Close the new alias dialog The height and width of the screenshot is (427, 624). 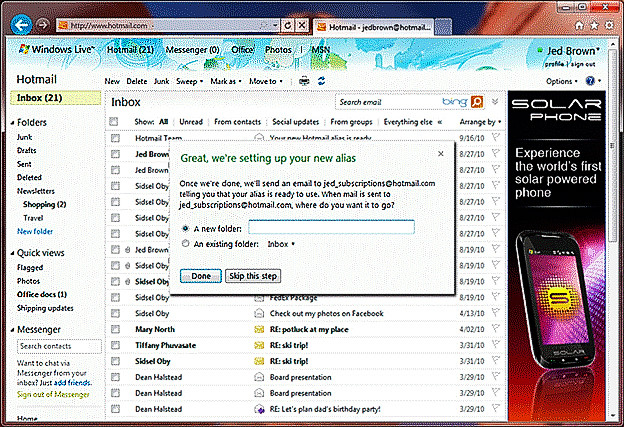(x=445, y=153)
